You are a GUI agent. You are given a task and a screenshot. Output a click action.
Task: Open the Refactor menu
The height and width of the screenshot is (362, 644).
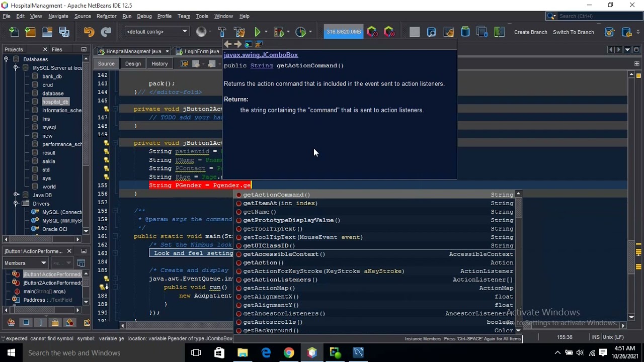click(106, 16)
